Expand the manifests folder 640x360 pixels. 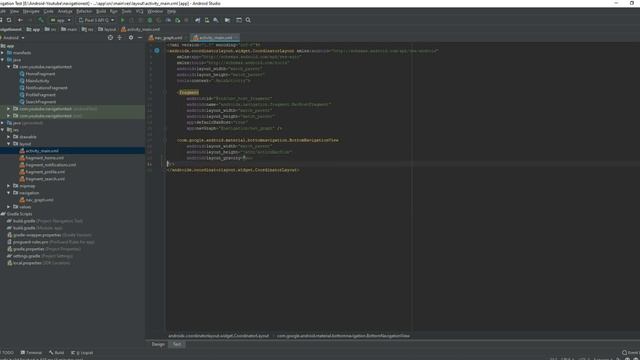coord(2,53)
